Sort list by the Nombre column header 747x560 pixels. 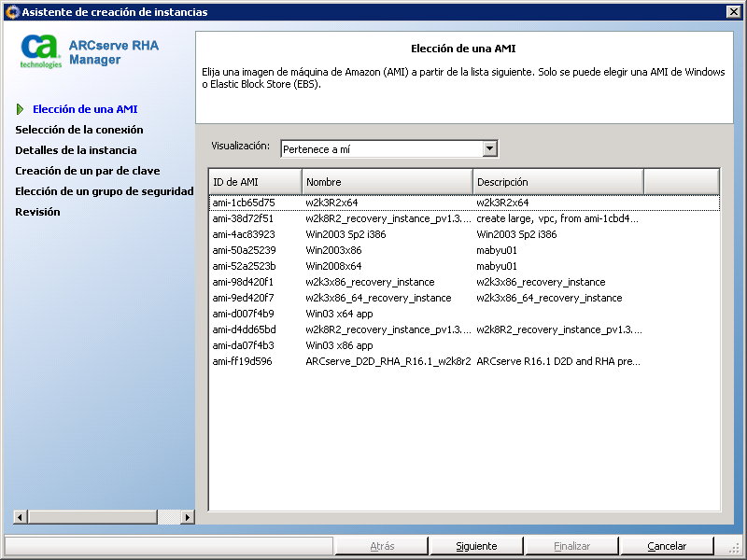tap(387, 182)
